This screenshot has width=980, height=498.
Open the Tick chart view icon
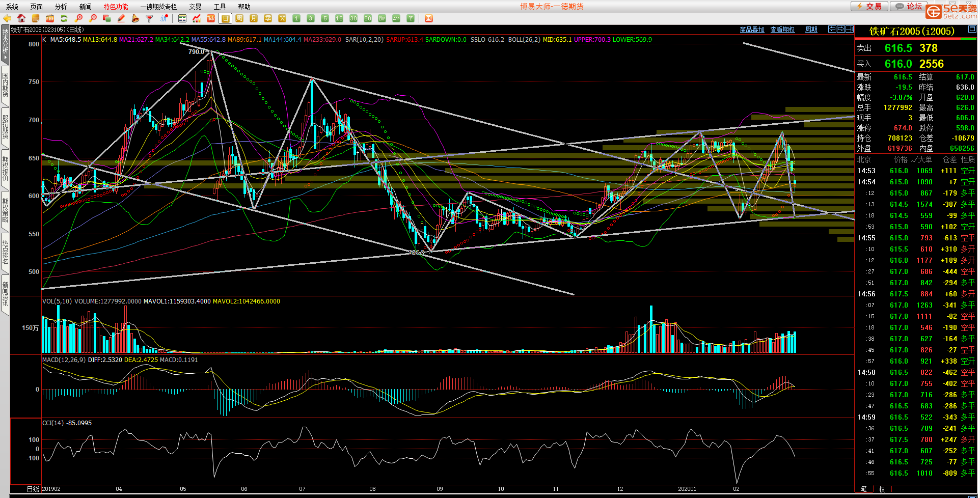[x=211, y=18]
